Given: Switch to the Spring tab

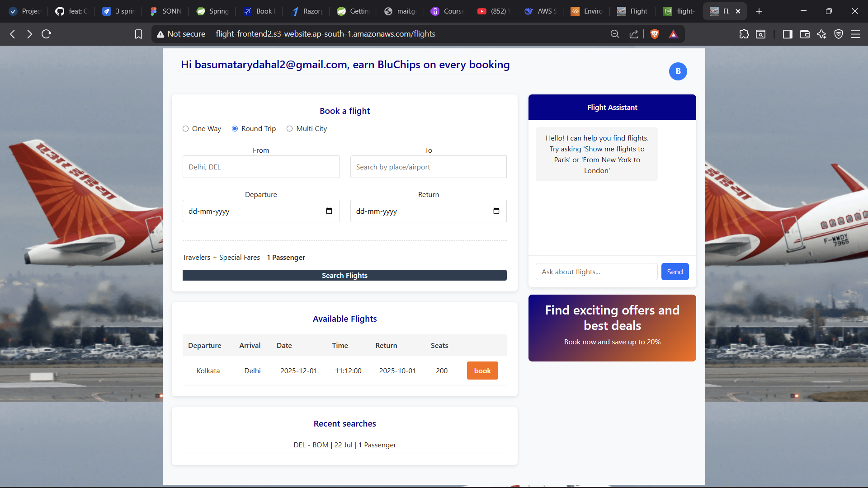Looking at the screenshot, I should click(x=212, y=11).
